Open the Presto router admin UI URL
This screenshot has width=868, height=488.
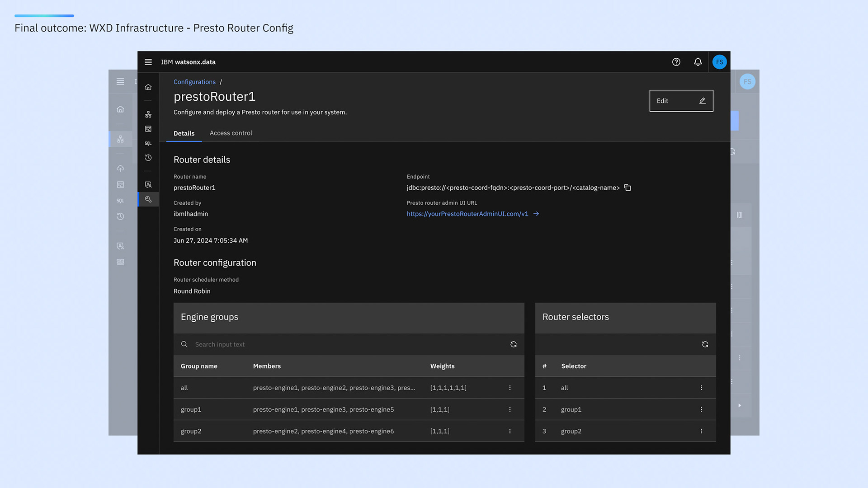(x=467, y=214)
